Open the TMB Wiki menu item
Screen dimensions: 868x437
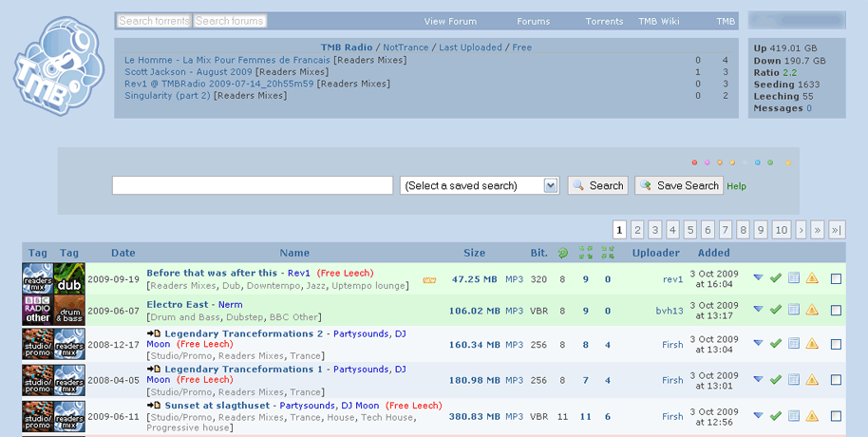pos(659,21)
